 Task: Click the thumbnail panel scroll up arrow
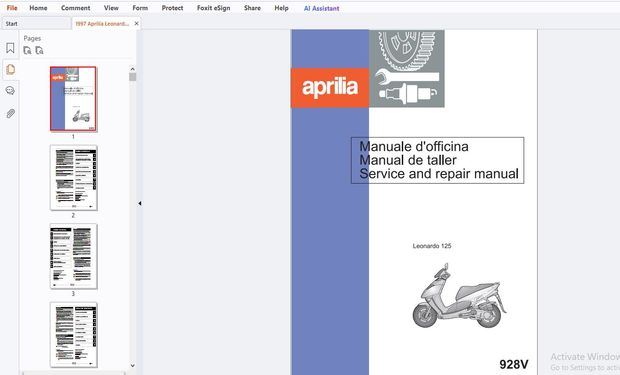(132, 69)
